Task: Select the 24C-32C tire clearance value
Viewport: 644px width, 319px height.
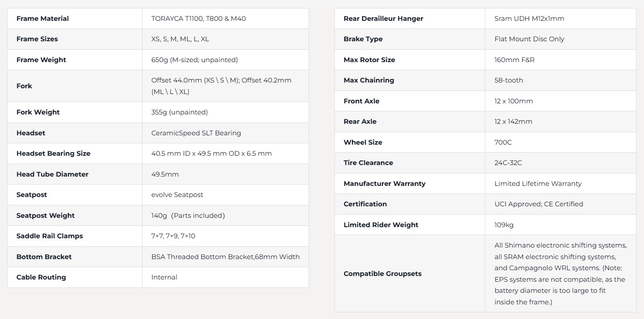Action: pyautogui.click(x=508, y=163)
